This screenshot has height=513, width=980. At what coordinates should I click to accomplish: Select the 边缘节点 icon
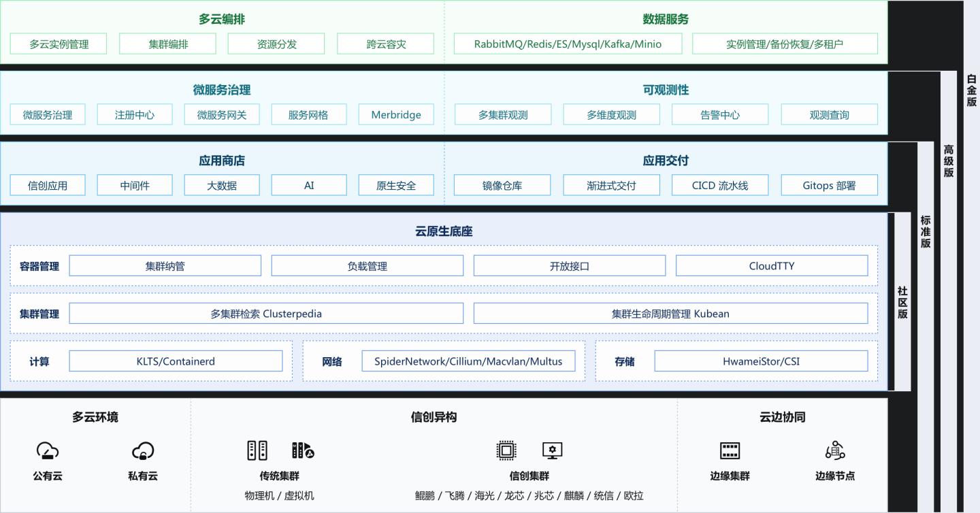[834, 450]
